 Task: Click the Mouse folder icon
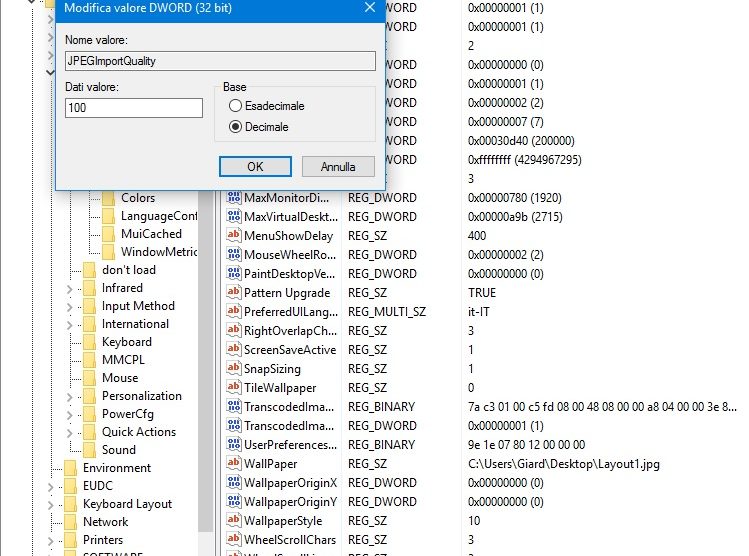pos(89,378)
